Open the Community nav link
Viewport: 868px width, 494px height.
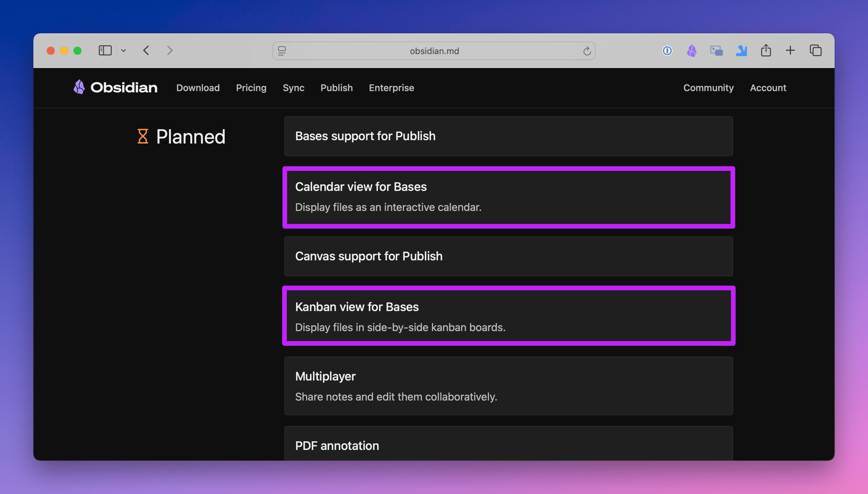click(708, 88)
